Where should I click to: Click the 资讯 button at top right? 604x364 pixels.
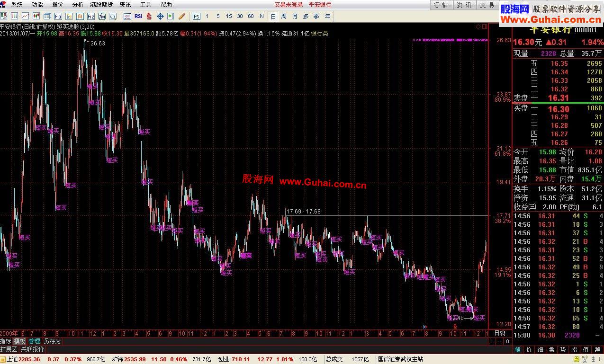click(x=464, y=5)
